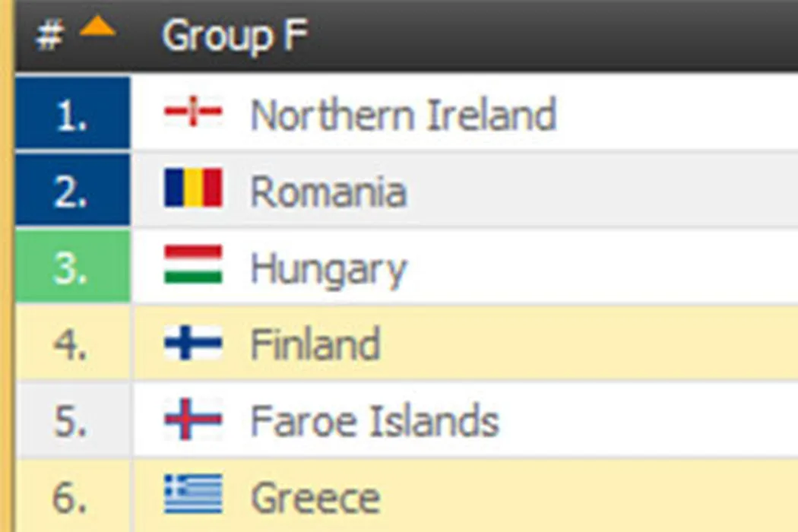The width and height of the screenshot is (798, 532).
Task: Click the Faroe Islands flag icon
Action: [x=193, y=420]
